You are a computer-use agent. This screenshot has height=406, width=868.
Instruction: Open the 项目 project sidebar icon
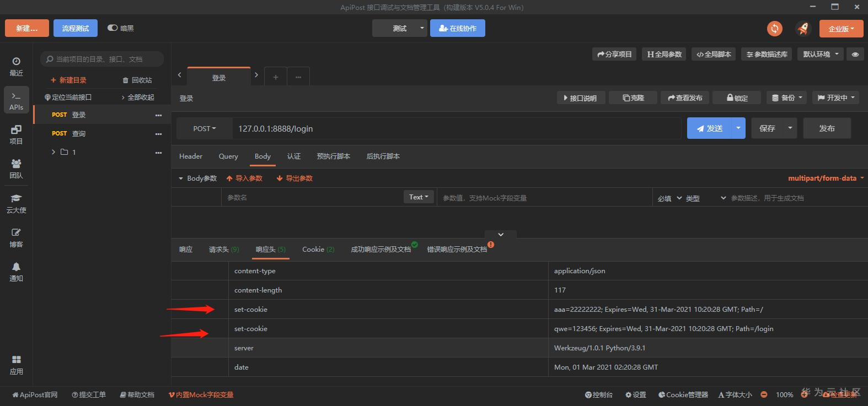coord(17,134)
